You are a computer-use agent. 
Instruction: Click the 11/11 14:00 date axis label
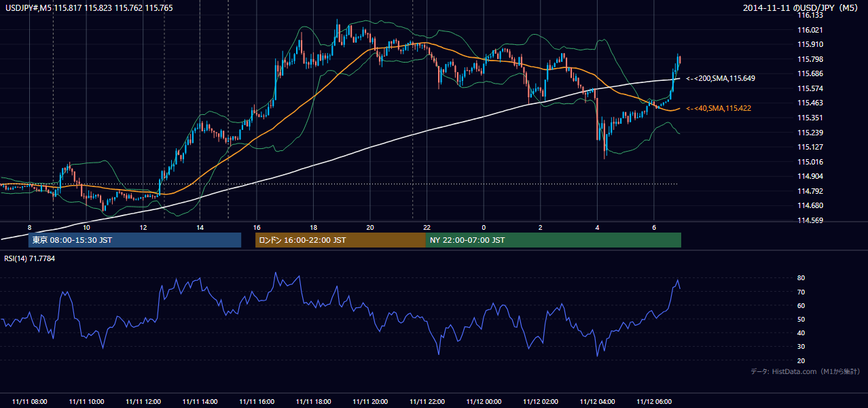coord(200,402)
